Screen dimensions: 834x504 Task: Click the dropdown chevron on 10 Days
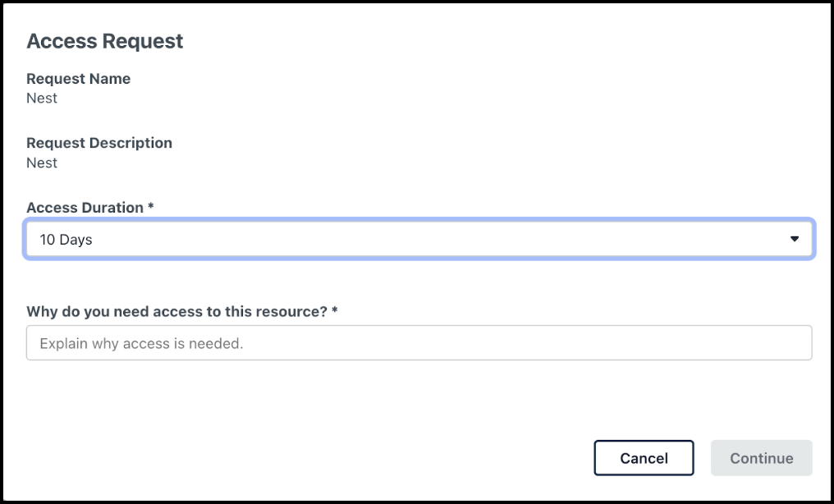[794, 239]
